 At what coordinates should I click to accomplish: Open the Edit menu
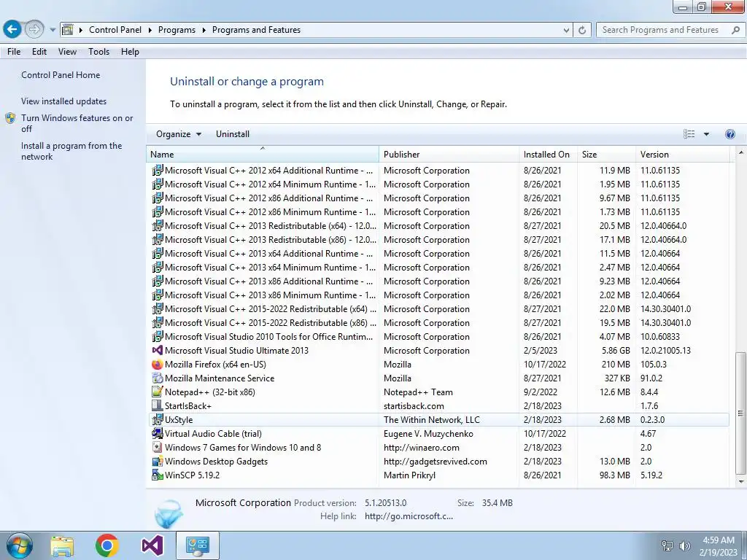point(39,52)
